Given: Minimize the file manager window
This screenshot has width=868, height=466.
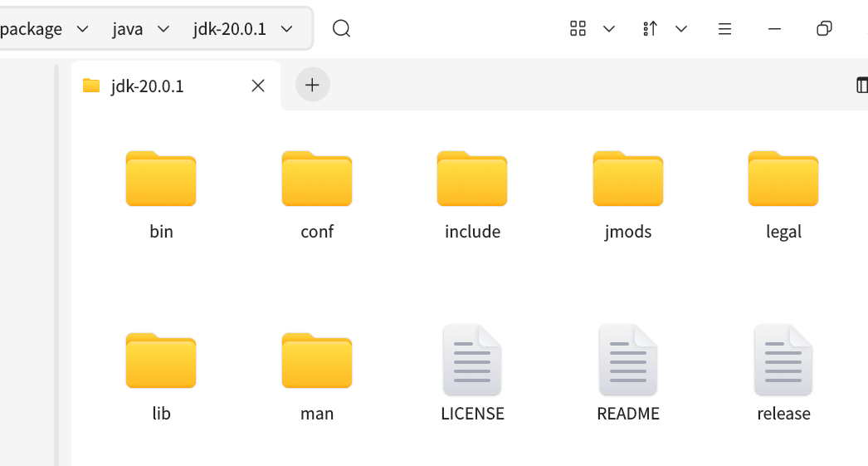Looking at the screenshot, I should [x=774, y=29].
